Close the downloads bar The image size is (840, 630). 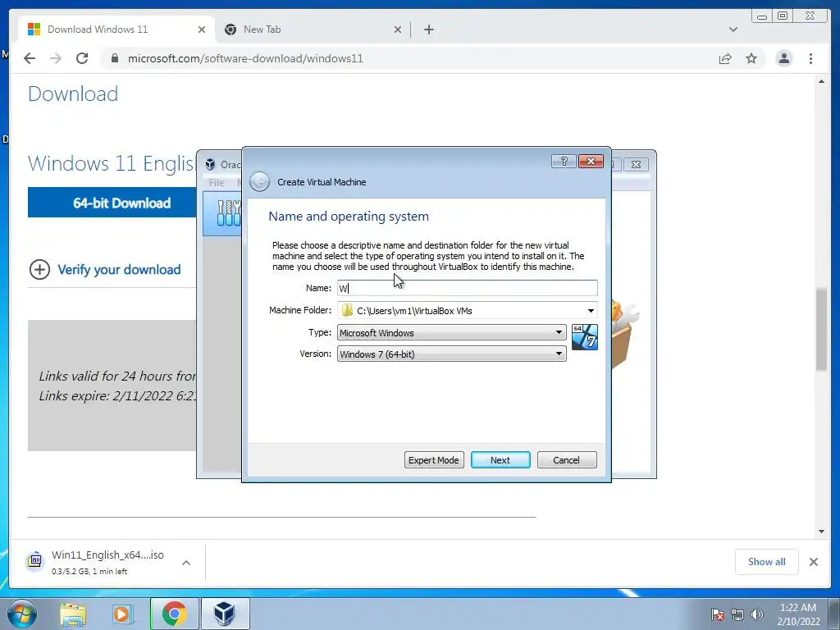(813, 562)
